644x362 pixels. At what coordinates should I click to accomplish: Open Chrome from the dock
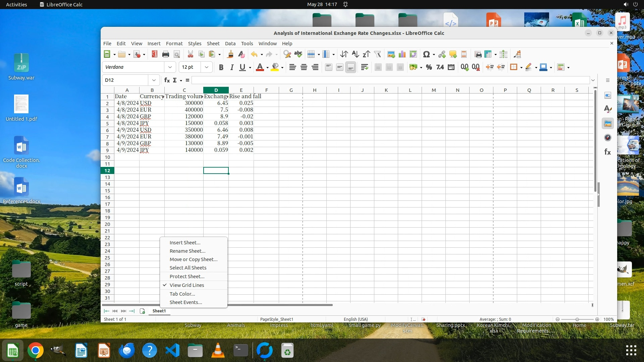point(35,351)
